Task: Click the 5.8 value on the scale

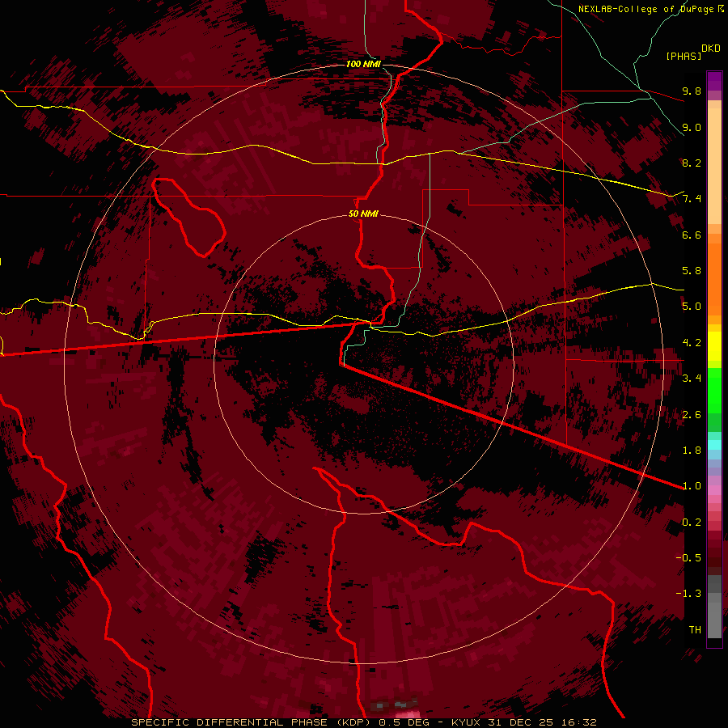Action: [x=692, y=271]
